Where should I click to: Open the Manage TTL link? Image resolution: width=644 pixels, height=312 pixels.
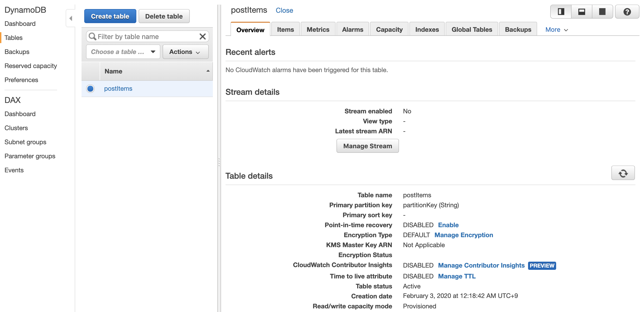pyautogui.click(x=457, y=276)
